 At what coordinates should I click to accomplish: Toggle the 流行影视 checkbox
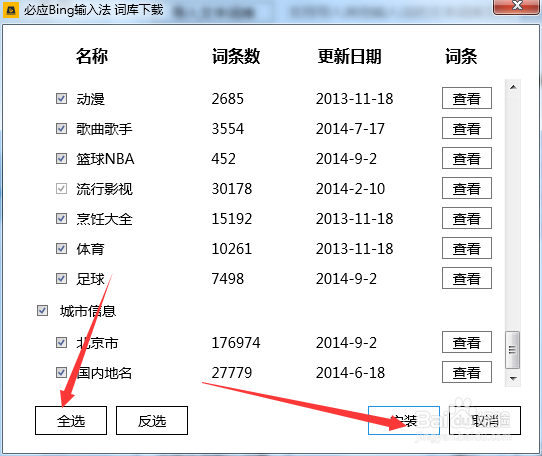tap(62, 189)
